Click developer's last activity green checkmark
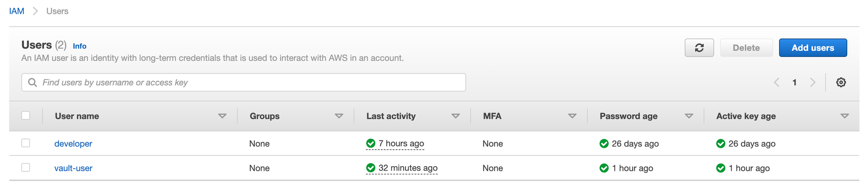Viewport: 868px width, 194px height. coord(371,144)
